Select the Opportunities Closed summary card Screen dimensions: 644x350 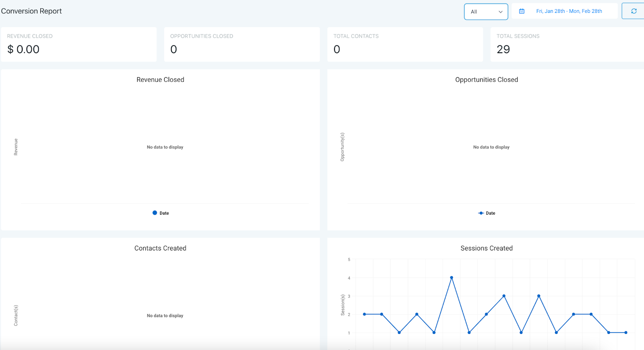pyautogui.click(x=242, y=44)
